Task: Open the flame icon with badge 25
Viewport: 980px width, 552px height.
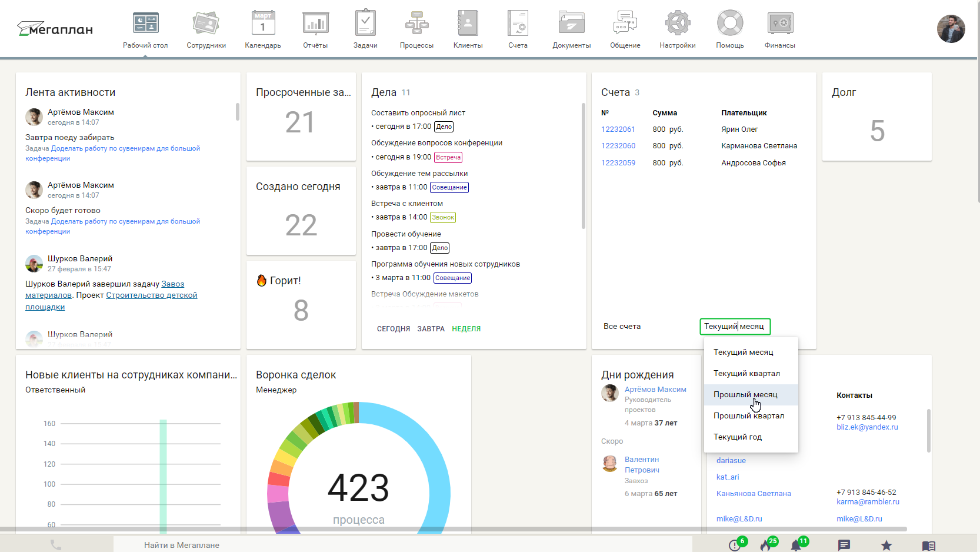Action: tap(765, 545)
